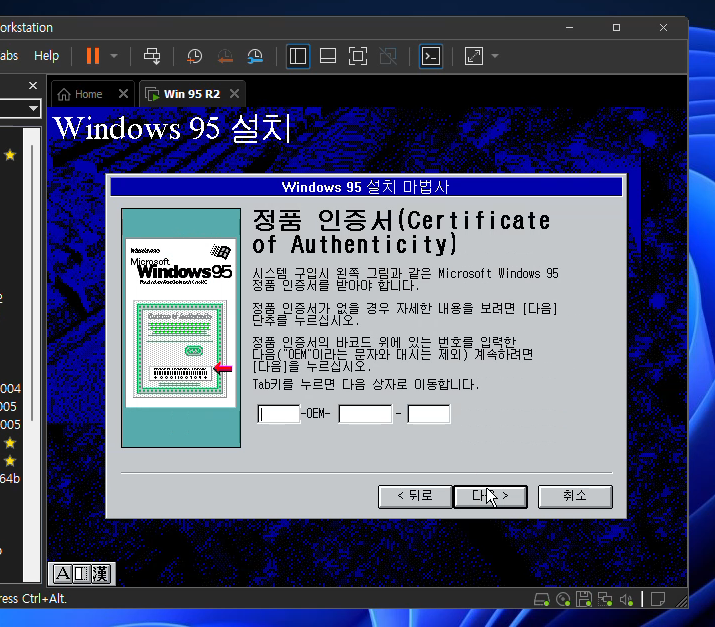The width and height of the screenshot is (715, 627).
Task: Click the middle OEM key field
Action: click(365, 414)
